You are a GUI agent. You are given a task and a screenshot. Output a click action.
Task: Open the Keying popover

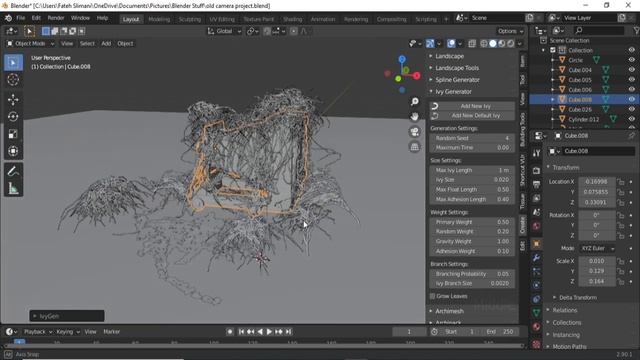(x=68, y=332)
